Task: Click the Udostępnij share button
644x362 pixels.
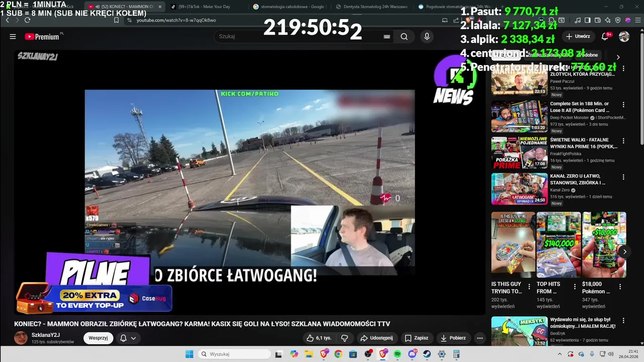Action: pyautogui.click(x=377, y=338)
